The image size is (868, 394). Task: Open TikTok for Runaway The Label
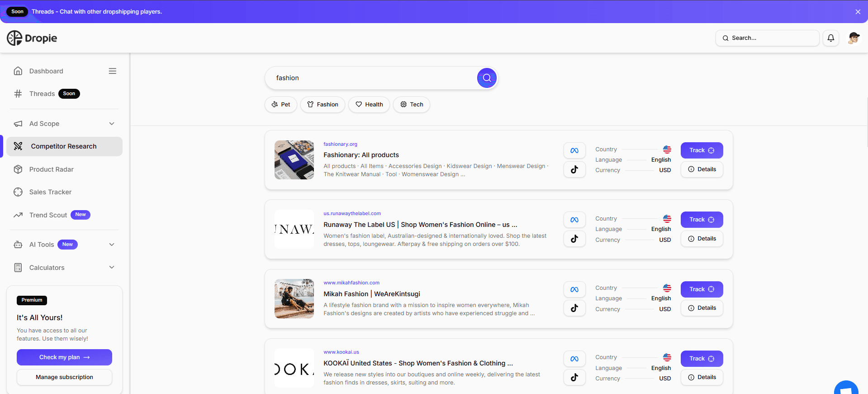tap(574, 239)
